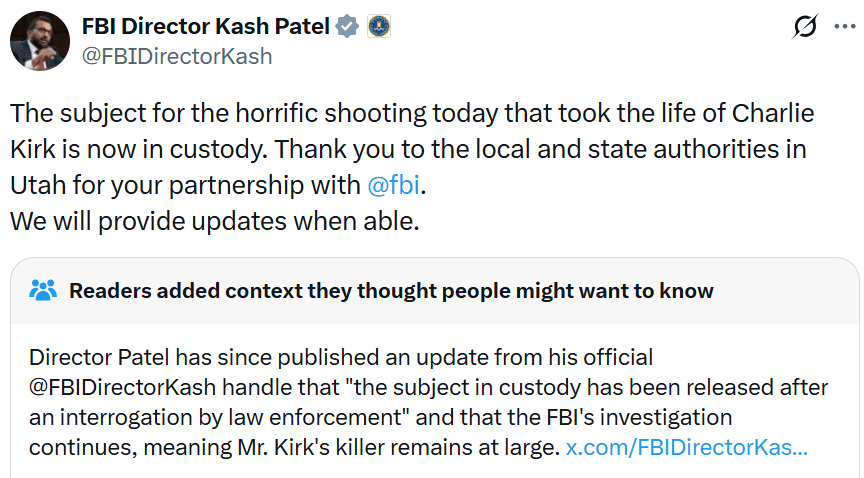Click 'We will provide updates when able' line
Screen dimensions: 864x478
pyautogui.click(x=214, y=221)
